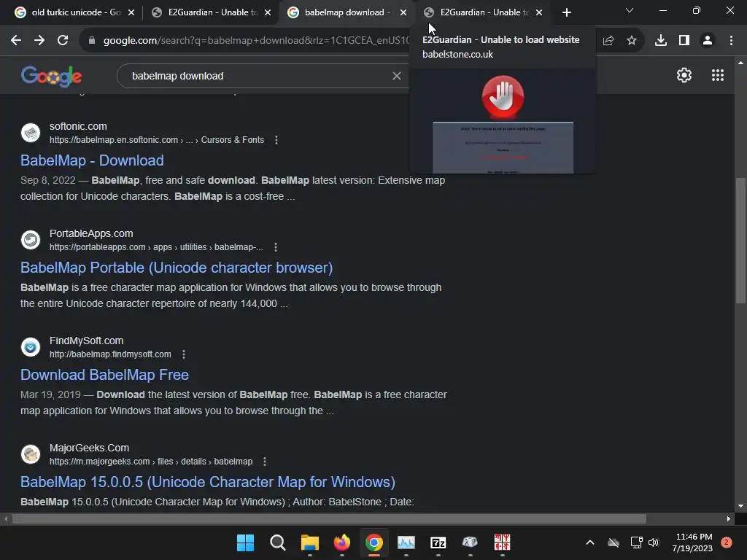Open 'BabelMap Portable' result link
Screen dimensions: 747x560
pos(177,268)
